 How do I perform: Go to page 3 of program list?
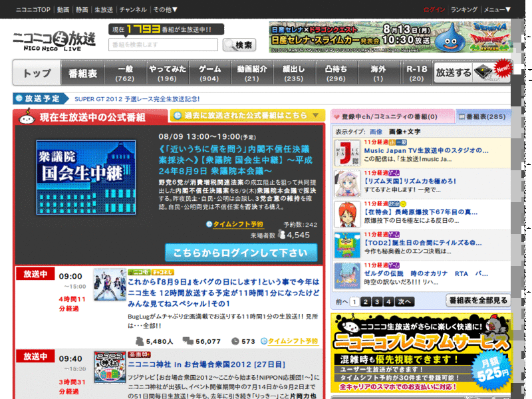(x=377, y=302)
